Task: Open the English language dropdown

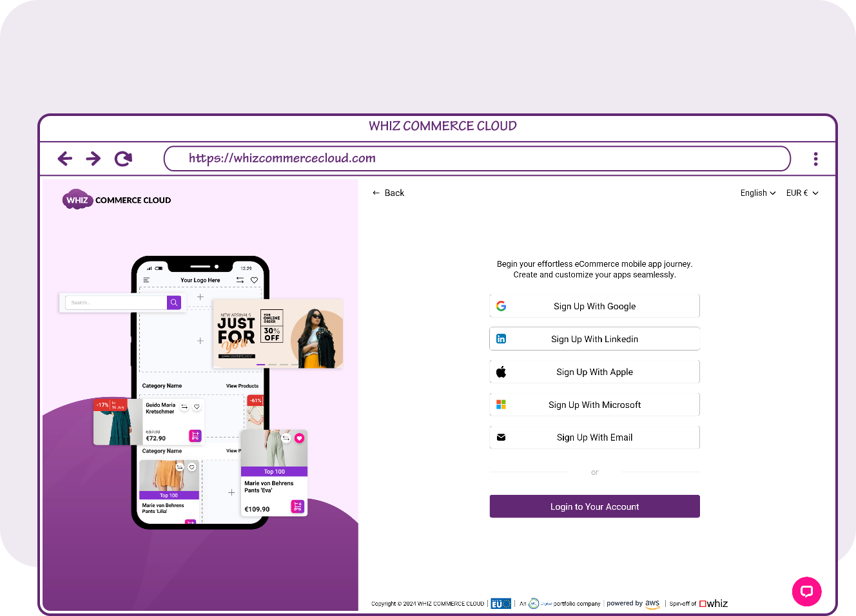Action: [x=757, y=193]
